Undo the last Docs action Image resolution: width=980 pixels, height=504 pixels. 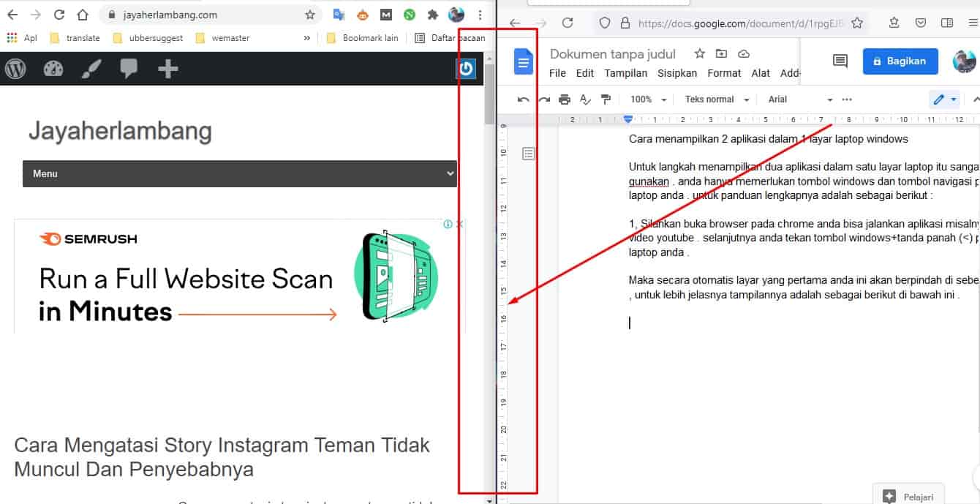[524, 99]
